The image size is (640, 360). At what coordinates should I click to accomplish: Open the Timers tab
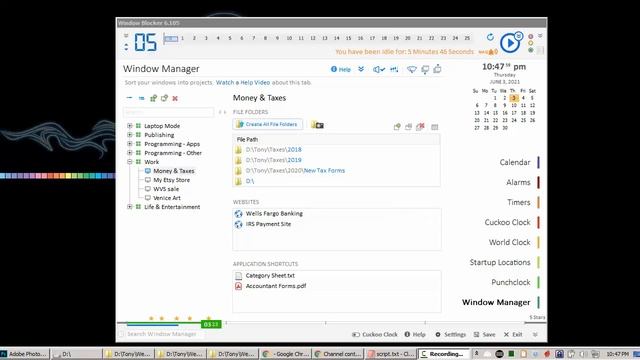(x=518, y=202)
